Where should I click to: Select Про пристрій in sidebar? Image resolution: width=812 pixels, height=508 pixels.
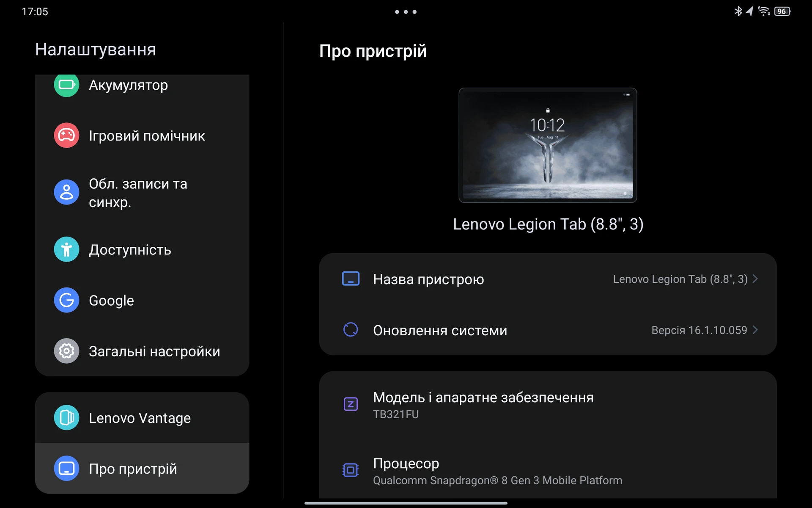click(x=142, y=469)
